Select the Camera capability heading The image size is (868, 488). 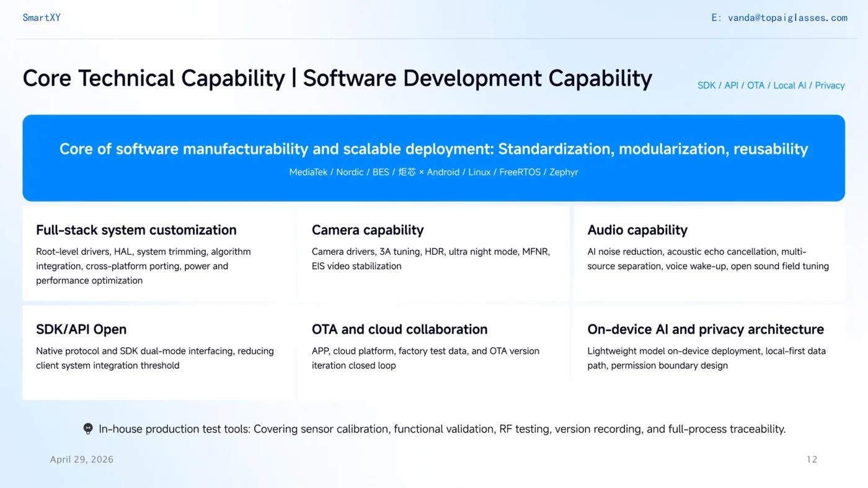pos(368,230)
